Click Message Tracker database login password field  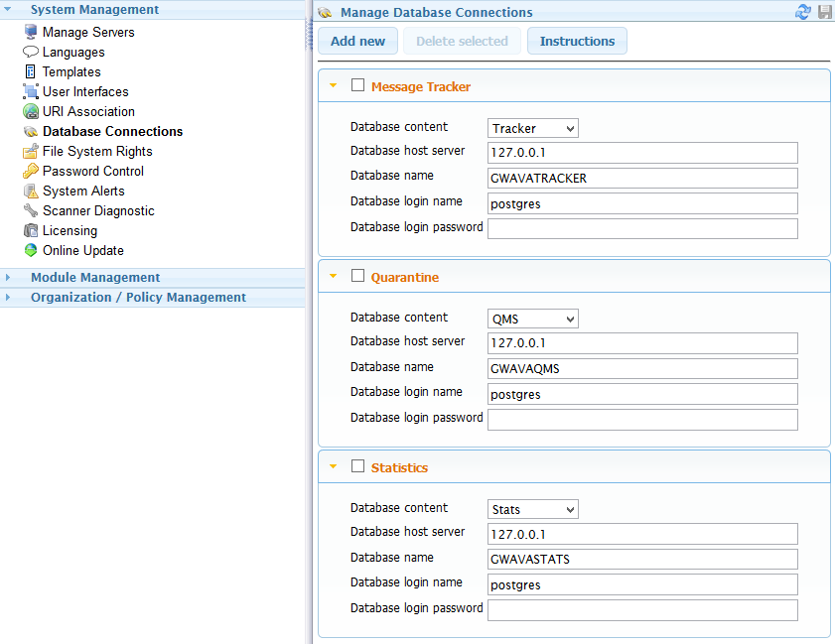coord(642,229)
